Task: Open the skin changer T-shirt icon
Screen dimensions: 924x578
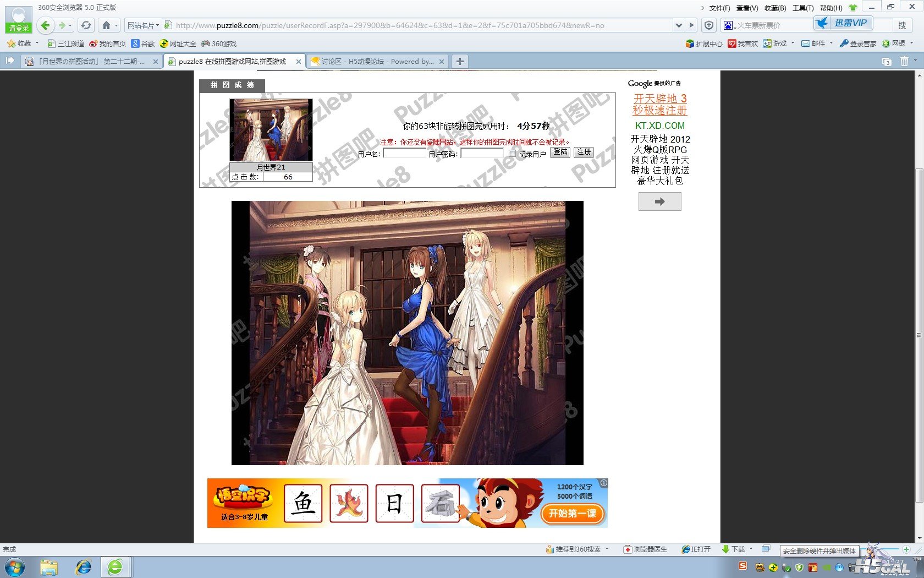Action: (x=853, y=8)
